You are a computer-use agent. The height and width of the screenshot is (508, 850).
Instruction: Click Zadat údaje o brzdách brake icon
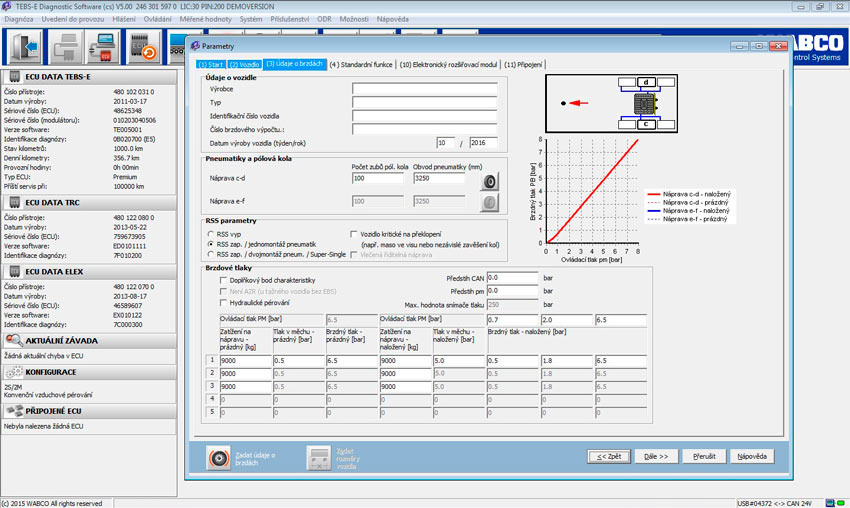click(x=219, y=458)
